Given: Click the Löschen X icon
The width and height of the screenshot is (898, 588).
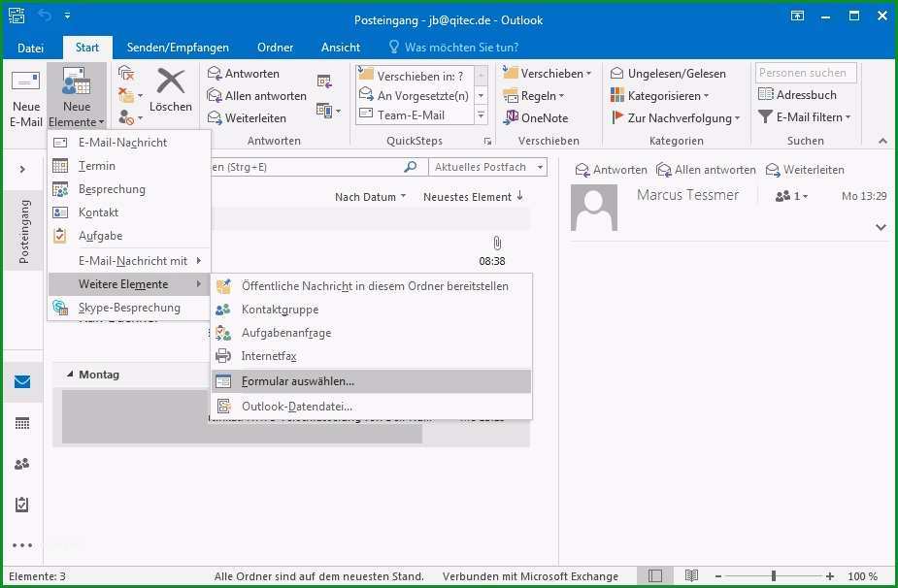Looking at the screenshot, I should (171, 81).
